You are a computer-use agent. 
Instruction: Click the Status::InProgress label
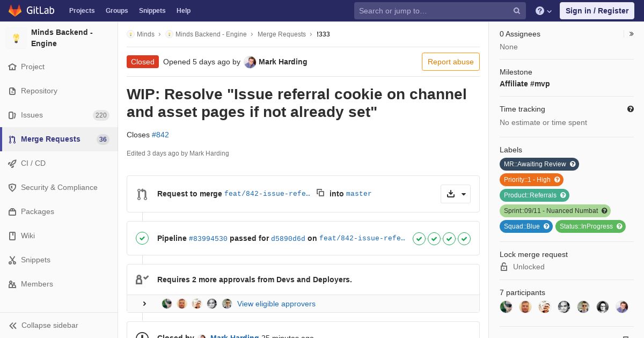tap(590, 226)
